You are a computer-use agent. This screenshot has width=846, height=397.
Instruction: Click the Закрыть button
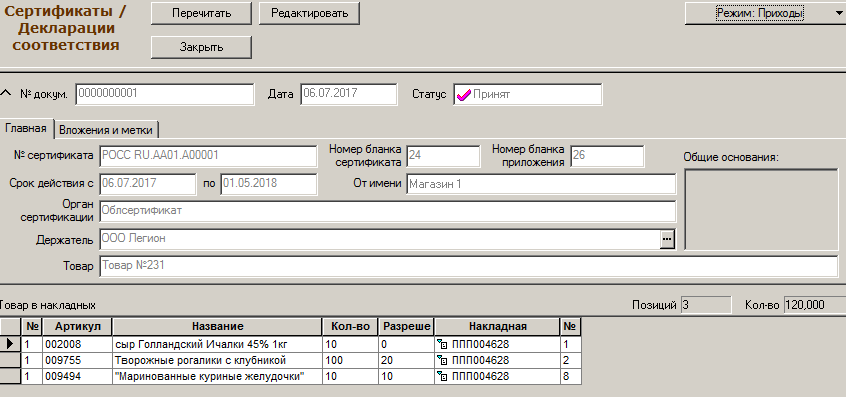[x=201, y=47]
